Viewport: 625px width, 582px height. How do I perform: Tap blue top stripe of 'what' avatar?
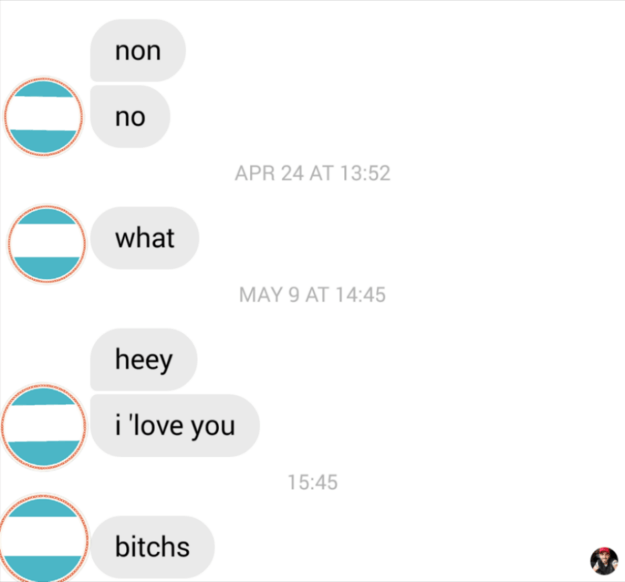(x=47, y=216)
